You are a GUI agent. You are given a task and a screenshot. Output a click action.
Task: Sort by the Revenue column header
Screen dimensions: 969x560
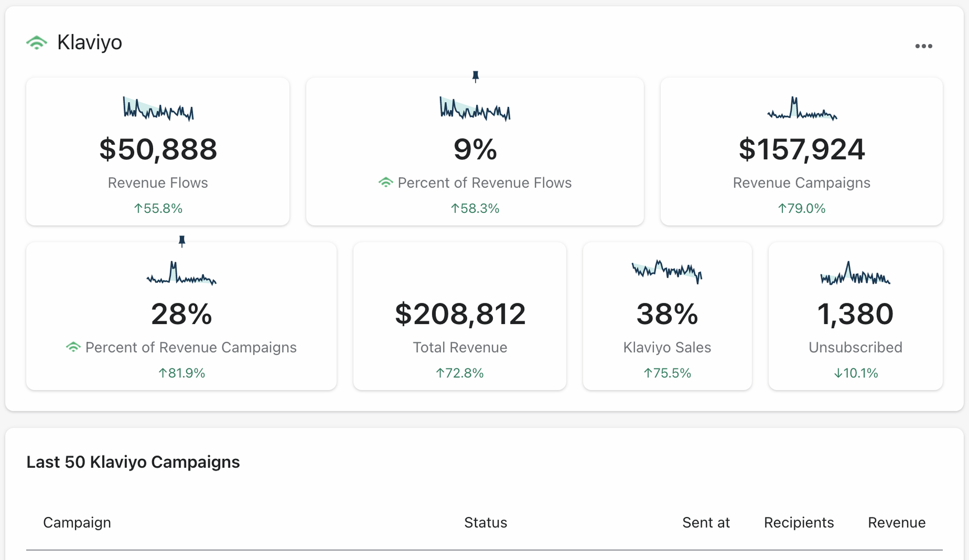click(x=896, y=523)
